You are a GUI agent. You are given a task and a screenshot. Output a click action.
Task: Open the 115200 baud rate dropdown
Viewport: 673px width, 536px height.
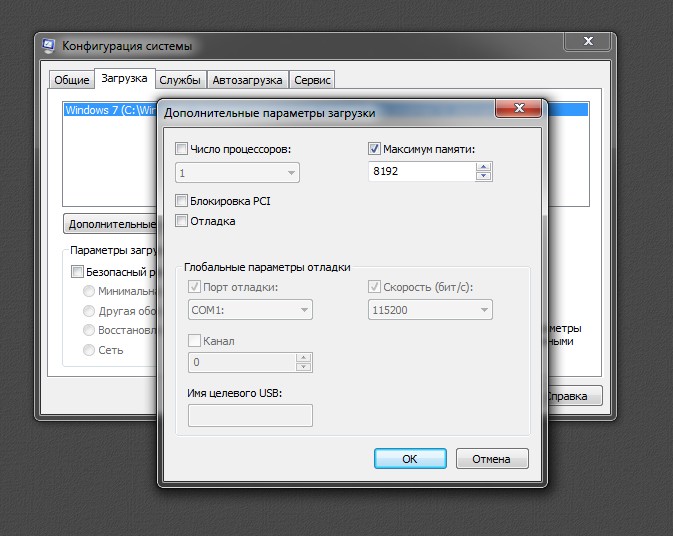click(430, 310)
